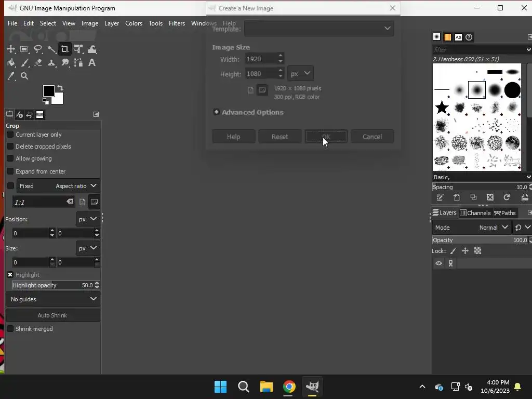Toggle Current layer only checkbox
Viewport: 532px width, 399px height.
(10, 135)
